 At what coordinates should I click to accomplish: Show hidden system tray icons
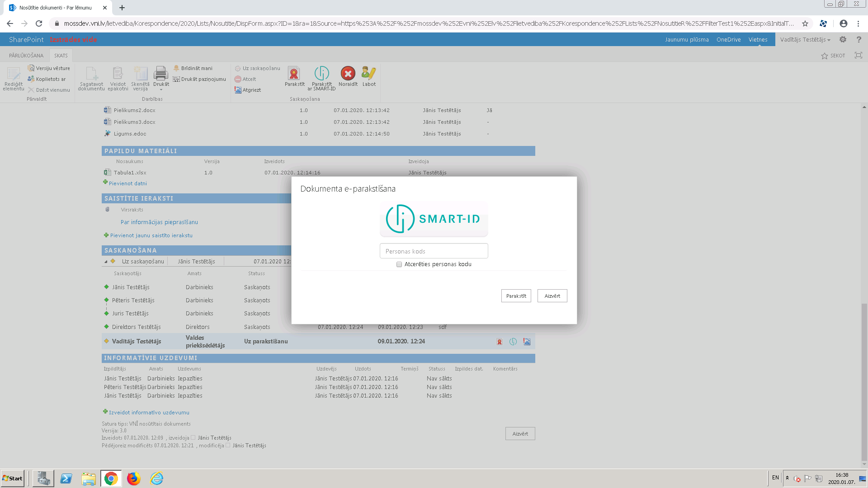(787, 478)
